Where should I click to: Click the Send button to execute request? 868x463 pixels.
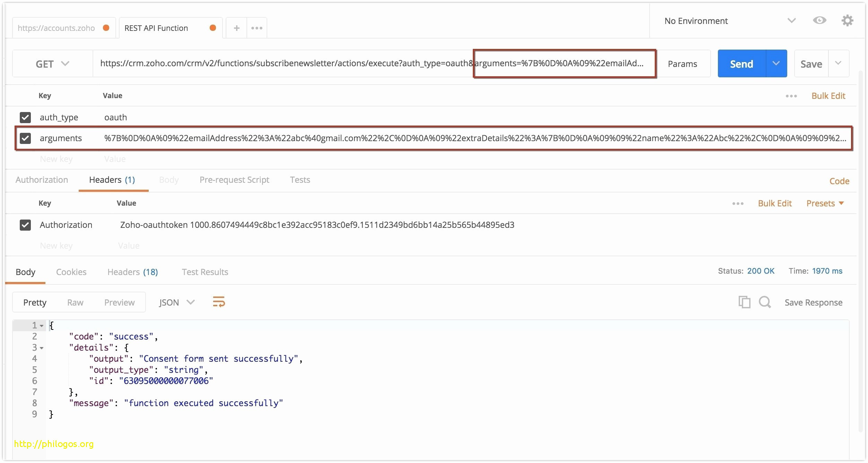(x=740, y=64)
